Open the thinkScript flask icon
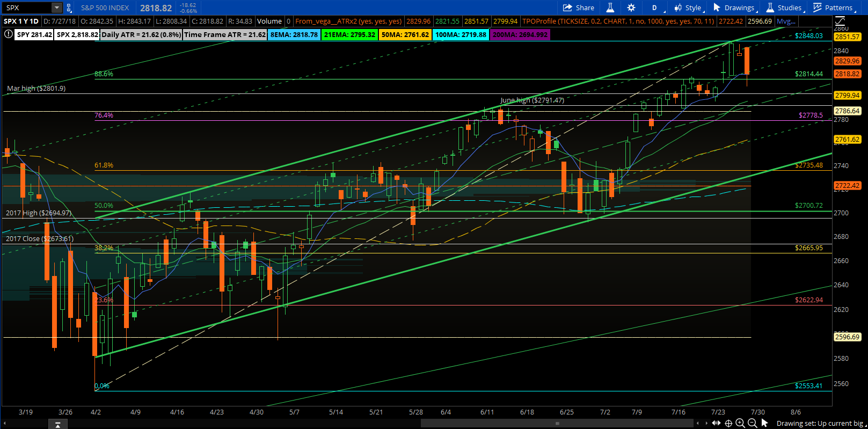868x429 pixels. (610, 8)
